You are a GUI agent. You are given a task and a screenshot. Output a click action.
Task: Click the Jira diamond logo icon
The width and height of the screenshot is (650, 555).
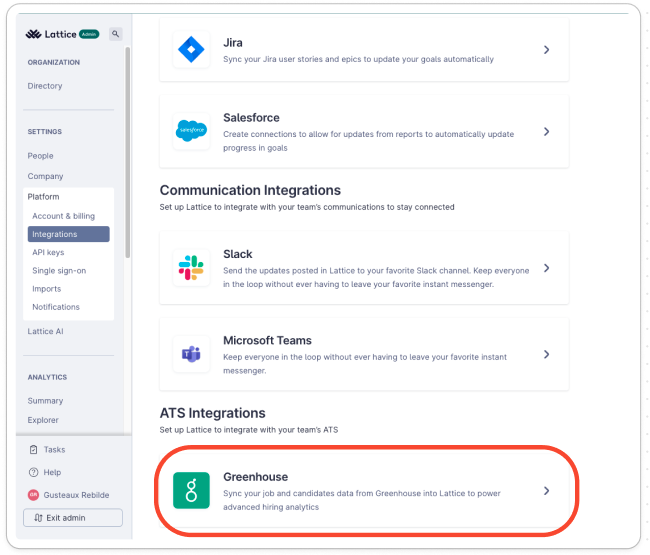pyautogui.click(x=191, y=49)
